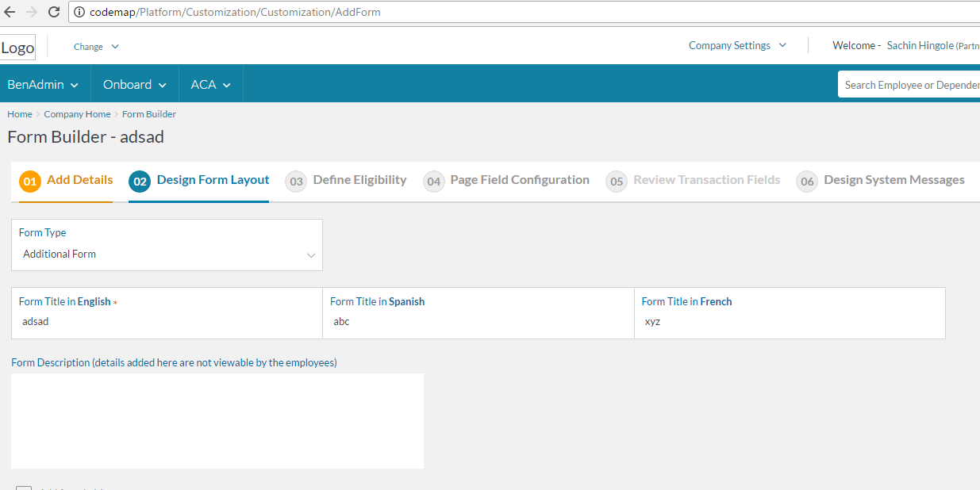Open the BenAdmin menu

coord(44,85)
